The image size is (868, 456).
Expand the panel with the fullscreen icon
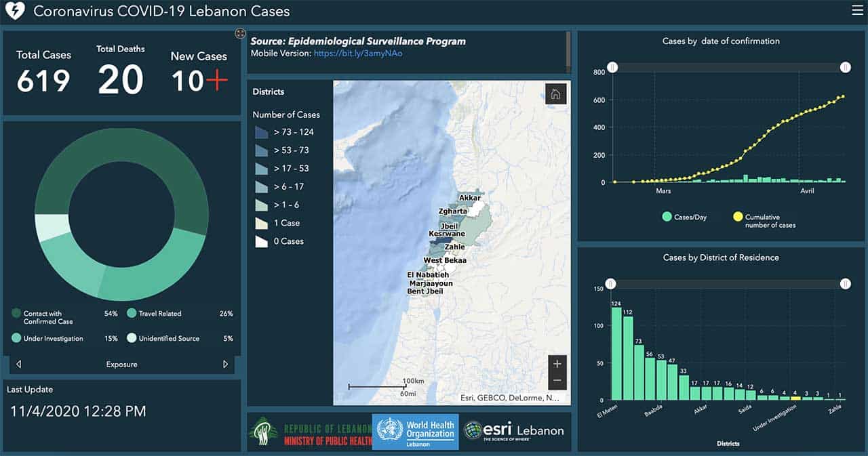pyautogui.click(x=240, y=33)
